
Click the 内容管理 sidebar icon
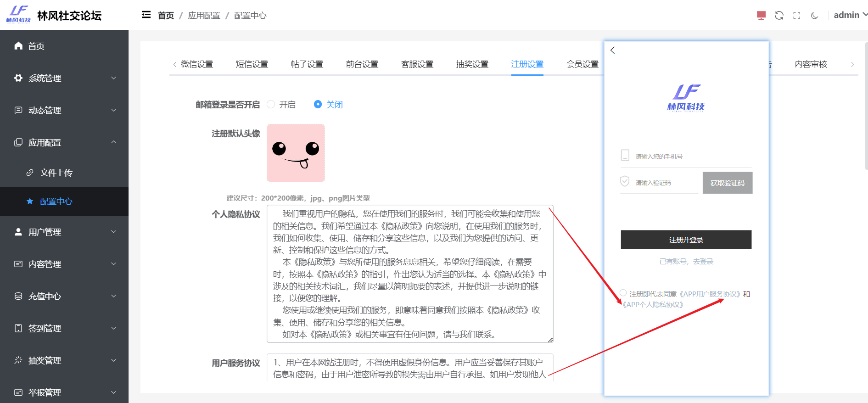click(x=18, y=264)
